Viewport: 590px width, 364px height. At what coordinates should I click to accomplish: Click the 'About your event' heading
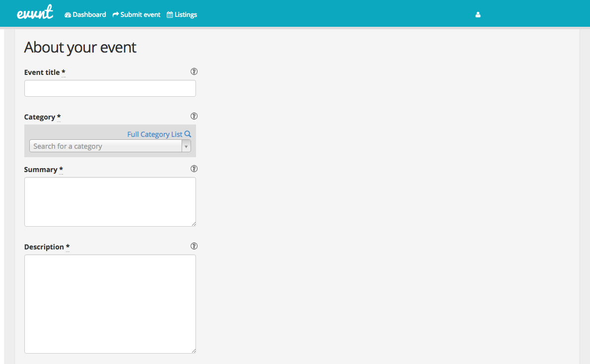click(x=80, y=48)
